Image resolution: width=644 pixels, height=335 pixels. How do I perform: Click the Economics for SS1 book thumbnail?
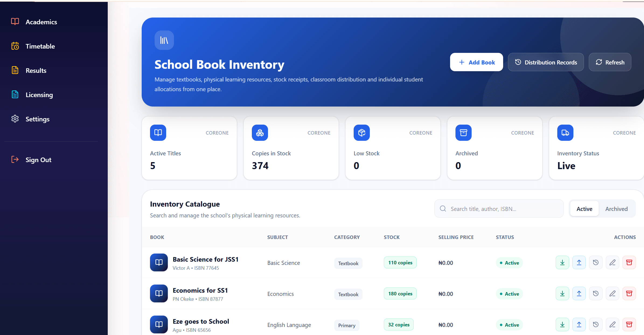point(159,293)
